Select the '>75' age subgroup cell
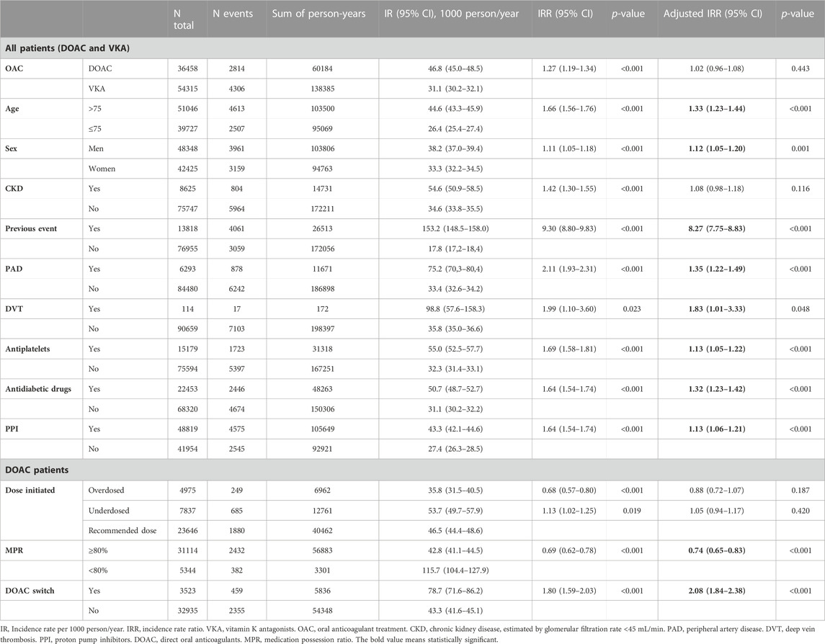Screen dimensions: 825x644 pos(94,108)
